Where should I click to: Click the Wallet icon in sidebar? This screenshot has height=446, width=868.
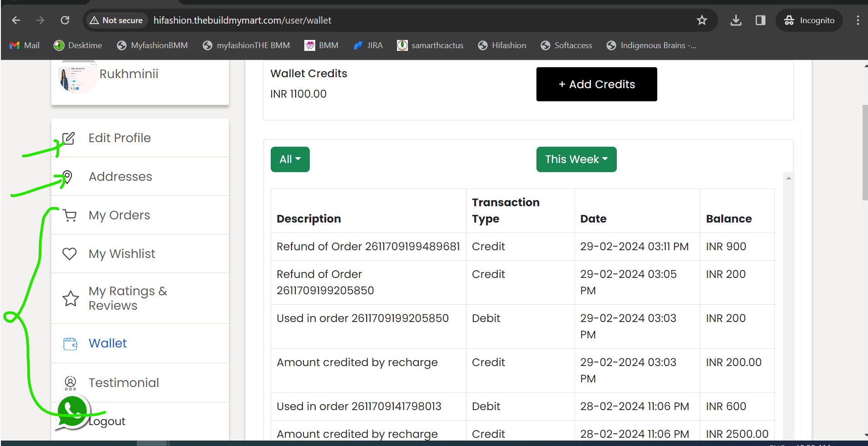tap(70, 344)
